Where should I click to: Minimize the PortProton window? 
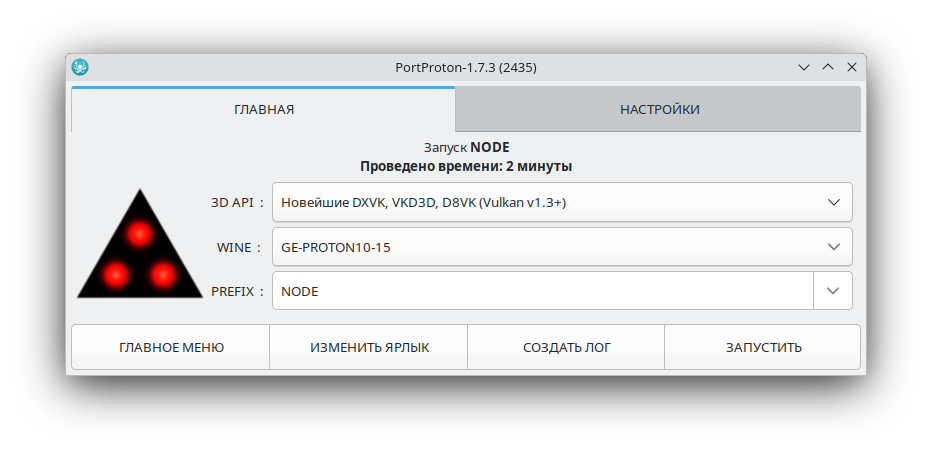(x=804, y=67)
